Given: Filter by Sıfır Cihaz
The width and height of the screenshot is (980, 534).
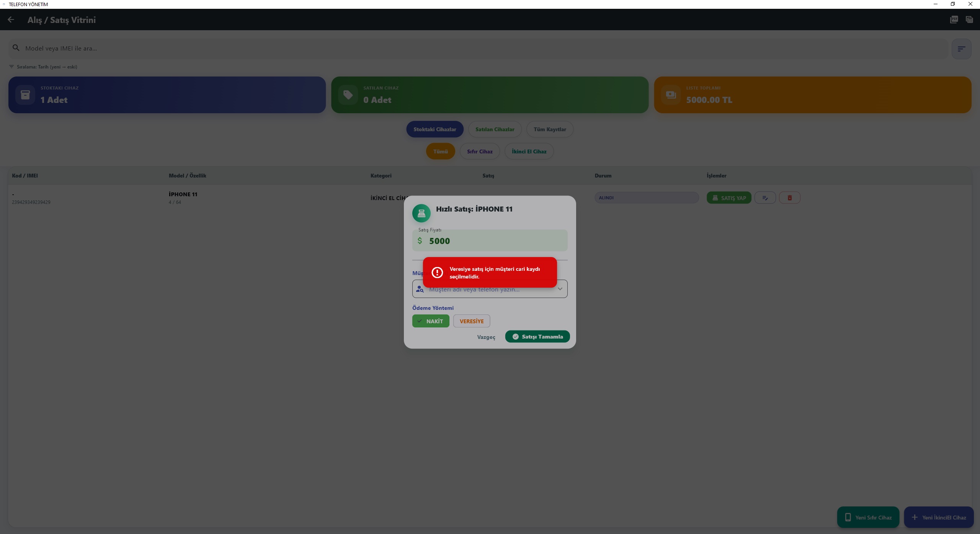Looking at the screenshot, I should [x=480, y=151].
